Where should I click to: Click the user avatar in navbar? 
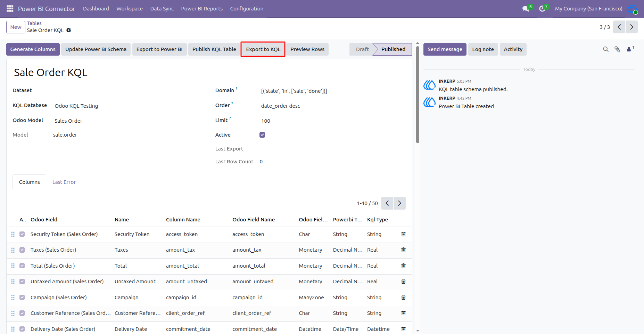coord(633,9)
